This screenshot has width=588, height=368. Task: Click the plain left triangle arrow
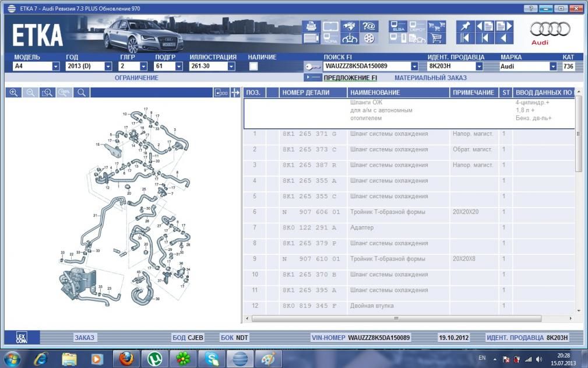504,38
